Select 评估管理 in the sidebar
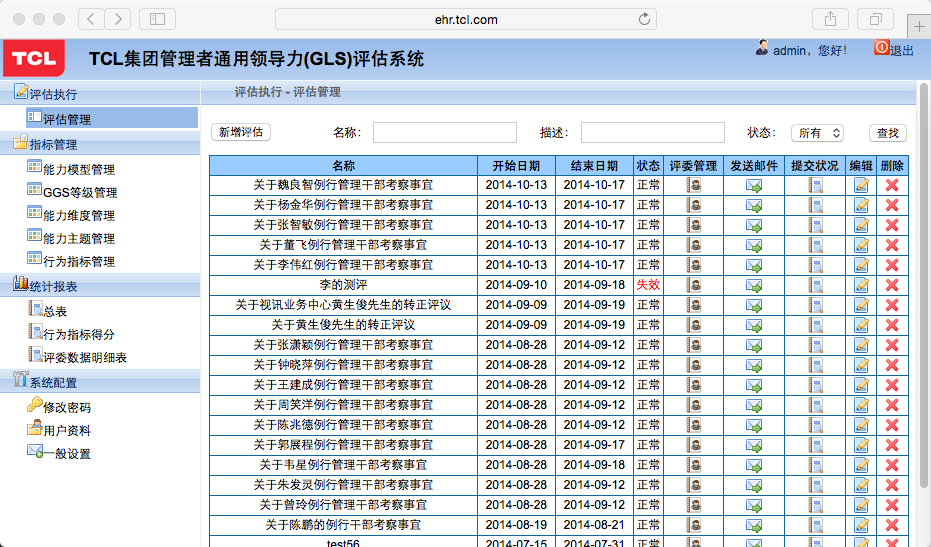This screenshot has height=547, width=931. coord(112,118)
